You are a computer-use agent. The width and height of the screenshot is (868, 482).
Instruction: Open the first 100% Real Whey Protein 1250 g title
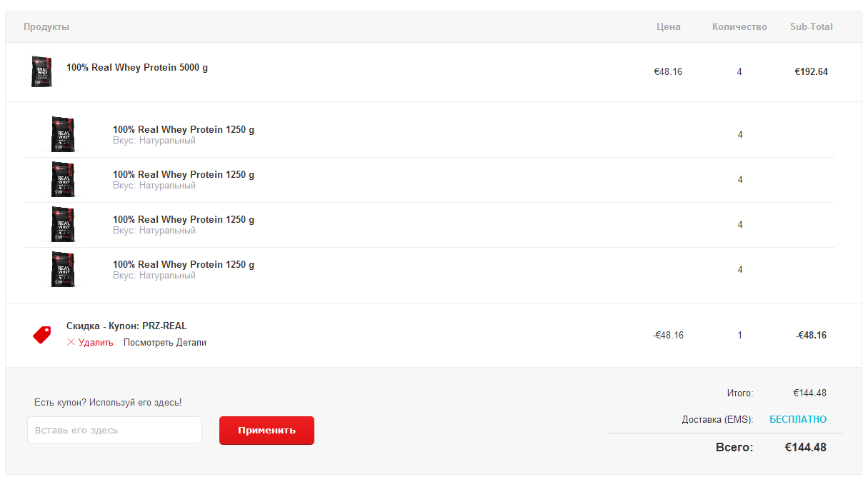184,130
